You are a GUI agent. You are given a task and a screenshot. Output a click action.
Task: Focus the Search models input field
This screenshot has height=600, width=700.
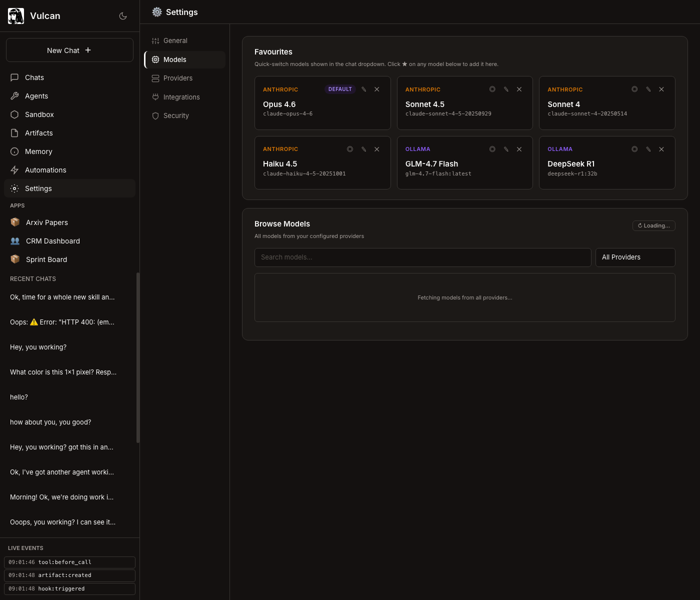[x=422, y=257]
